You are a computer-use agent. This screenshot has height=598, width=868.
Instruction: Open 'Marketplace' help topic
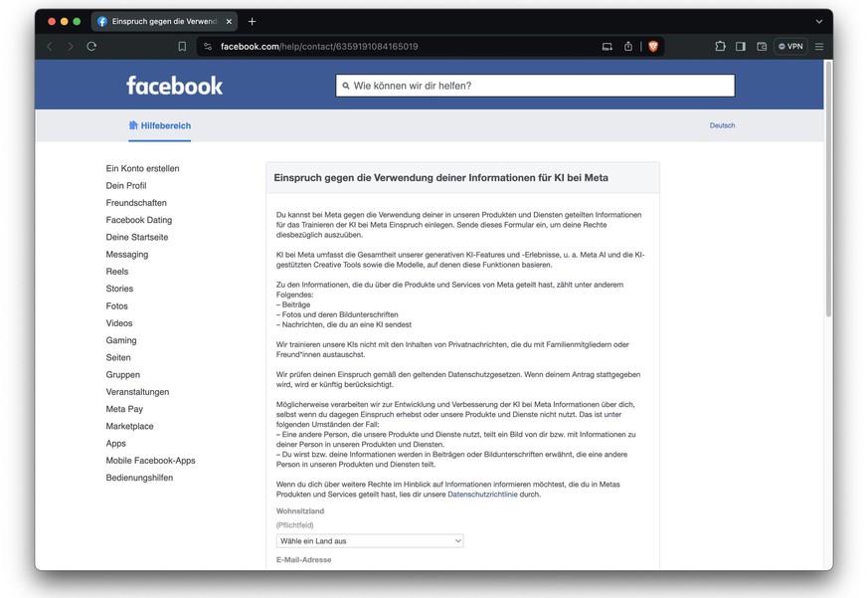(x=129, y=426)
